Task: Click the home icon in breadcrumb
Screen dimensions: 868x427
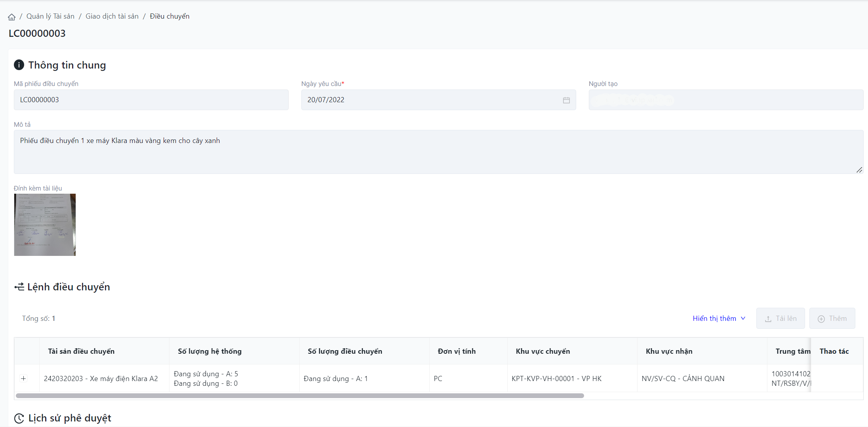Action: click(x=11, y=17)
